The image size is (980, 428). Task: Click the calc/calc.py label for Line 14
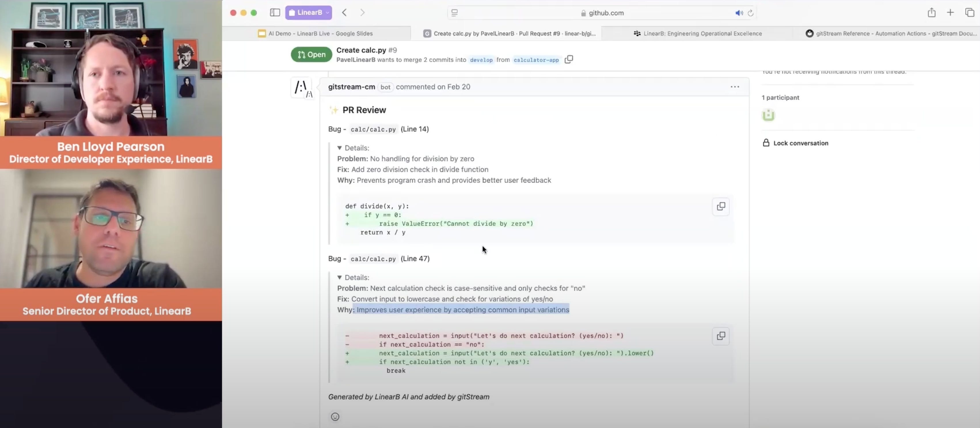(373, 129)
